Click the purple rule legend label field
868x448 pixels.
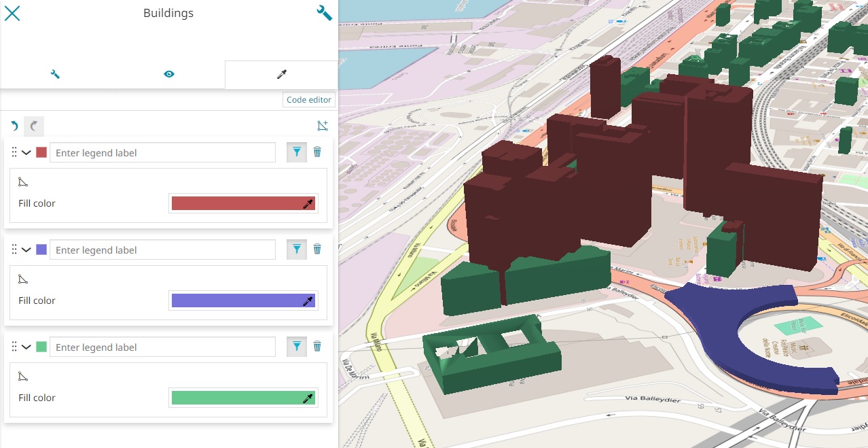click(162, 250)
